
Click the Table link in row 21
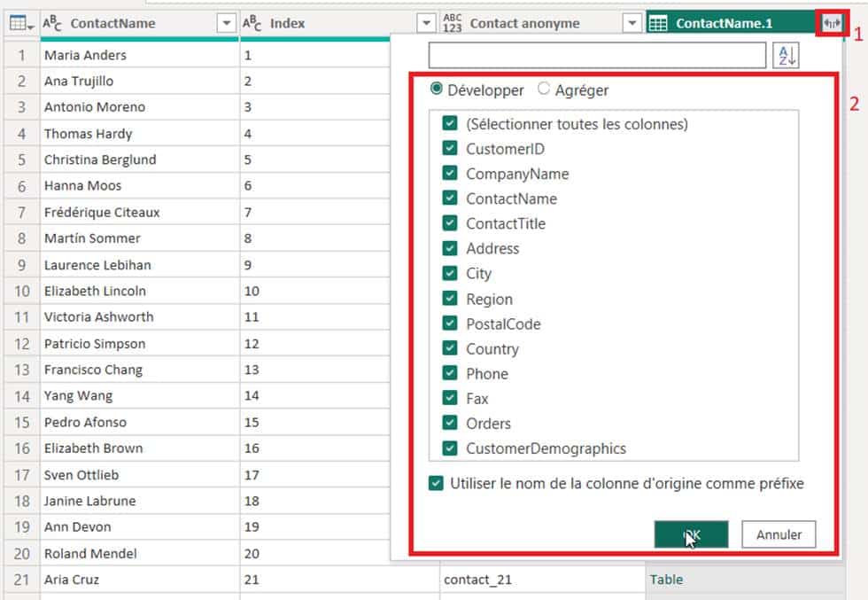click(666, 580)
